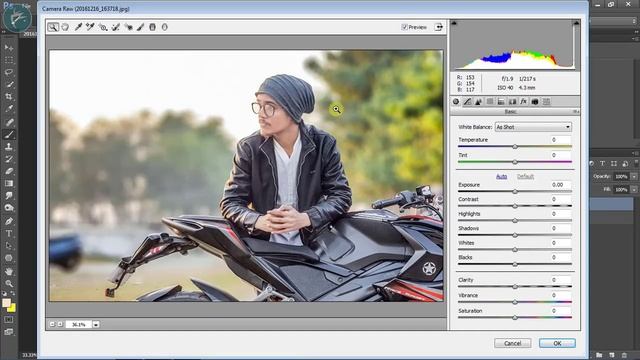This screenshot has height=360, width=640.
Task: Switch to the Detail tab
Action: click(478, 102)
